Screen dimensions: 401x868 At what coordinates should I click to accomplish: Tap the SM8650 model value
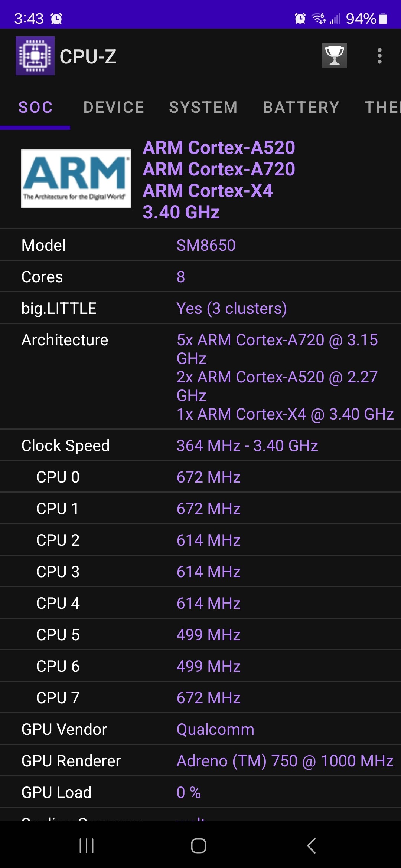[x=206, y=245]
